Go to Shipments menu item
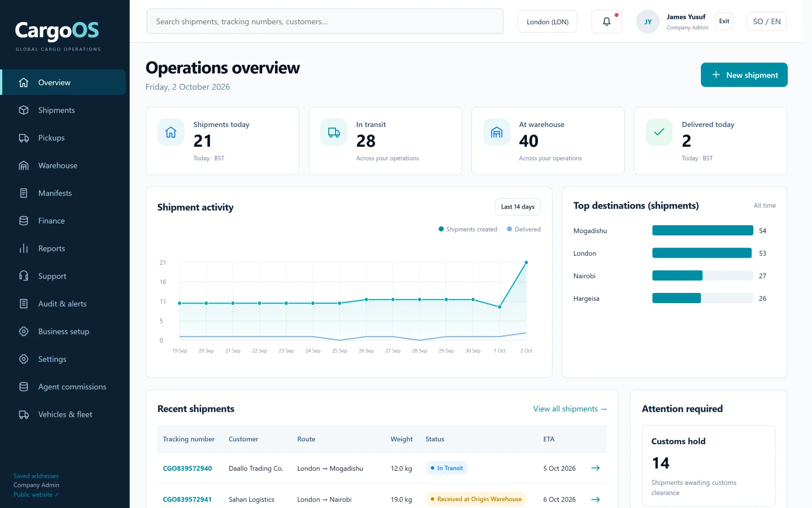Screen dimensions: 812x508 point(63,110)
